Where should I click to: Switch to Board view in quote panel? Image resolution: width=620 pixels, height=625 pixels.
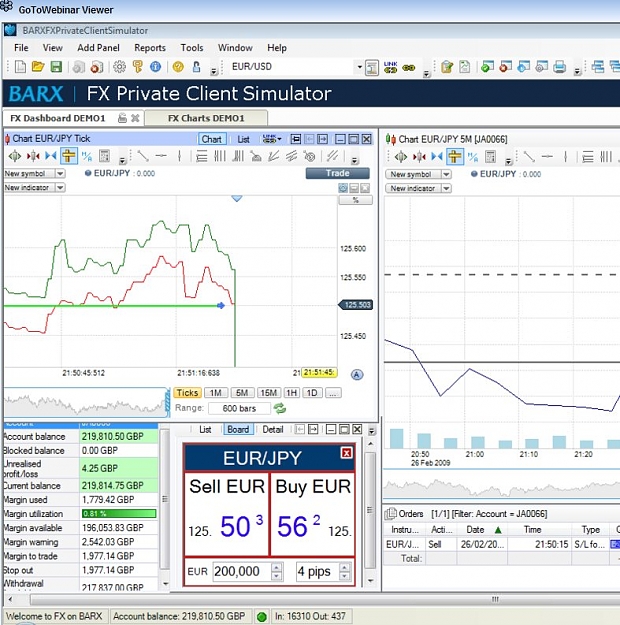point(238,429)
